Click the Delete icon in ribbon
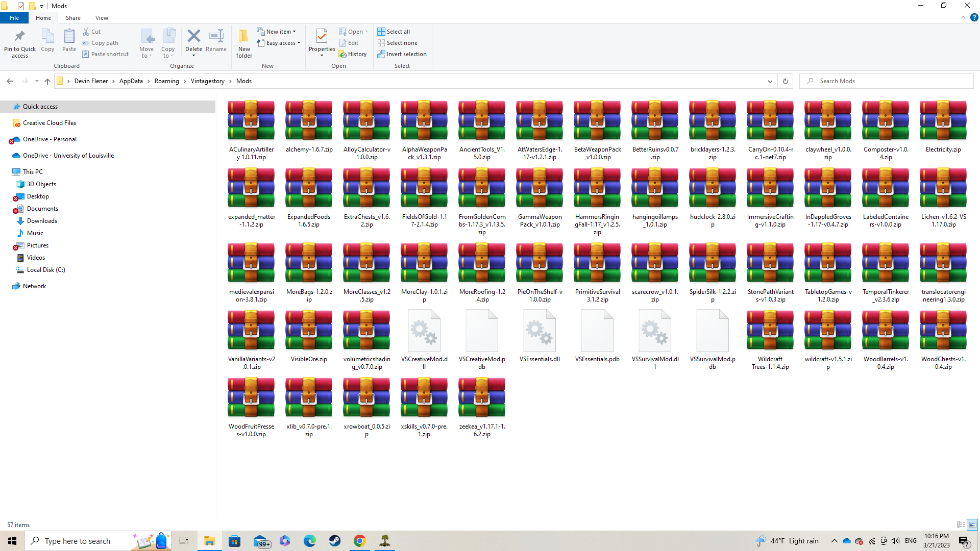The width and height of the screenshot is (980, 551). [193, 37]
